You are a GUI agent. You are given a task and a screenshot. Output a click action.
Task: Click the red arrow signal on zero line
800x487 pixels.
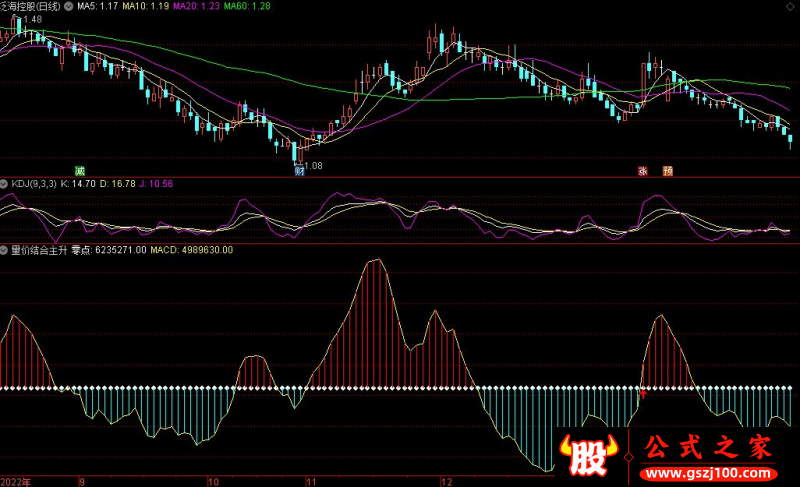pos(643,394)
